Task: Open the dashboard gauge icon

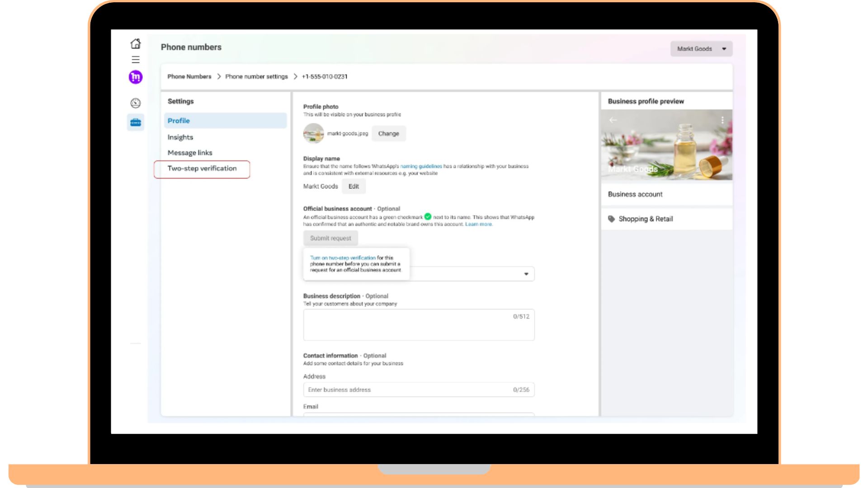Action: pyautogui.click(x=136, y=103)
